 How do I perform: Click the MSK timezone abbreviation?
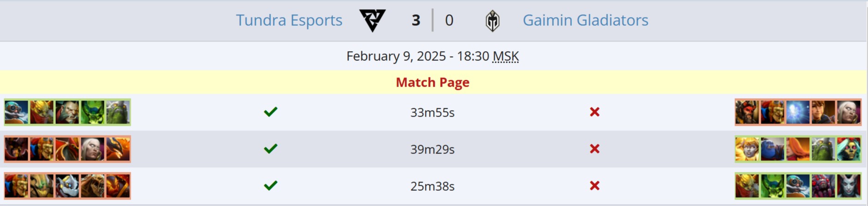pos(505,56)
